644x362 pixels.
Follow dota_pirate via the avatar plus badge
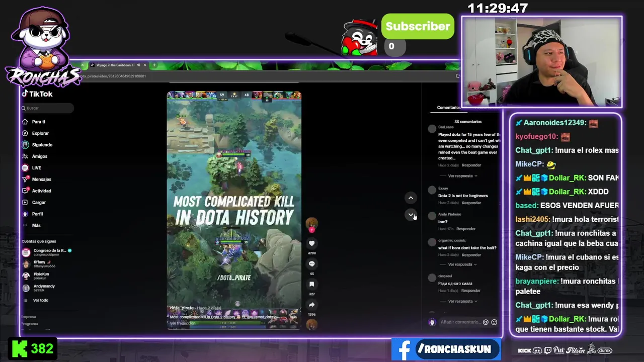point(311,230)
